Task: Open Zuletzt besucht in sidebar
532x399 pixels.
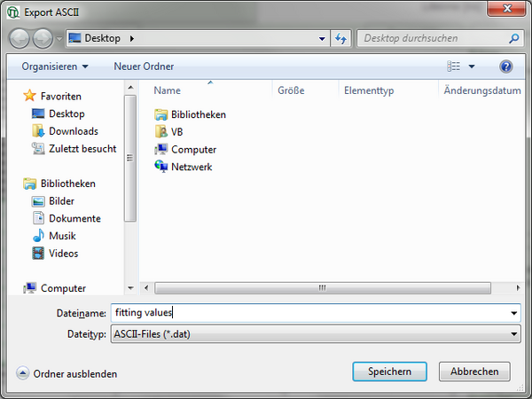Action: (x=82, y=149)
